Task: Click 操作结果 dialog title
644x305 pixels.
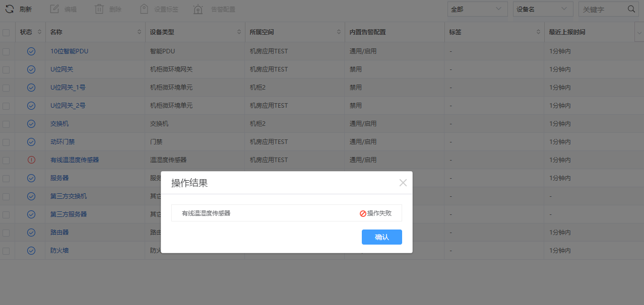Action: pyautogui.click(x=189, y=183)
